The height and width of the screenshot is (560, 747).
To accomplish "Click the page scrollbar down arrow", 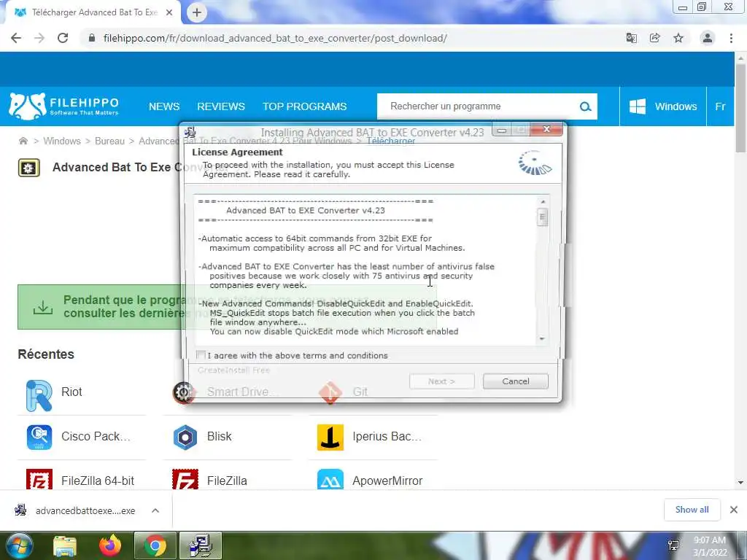I will (x=740, y=483).
